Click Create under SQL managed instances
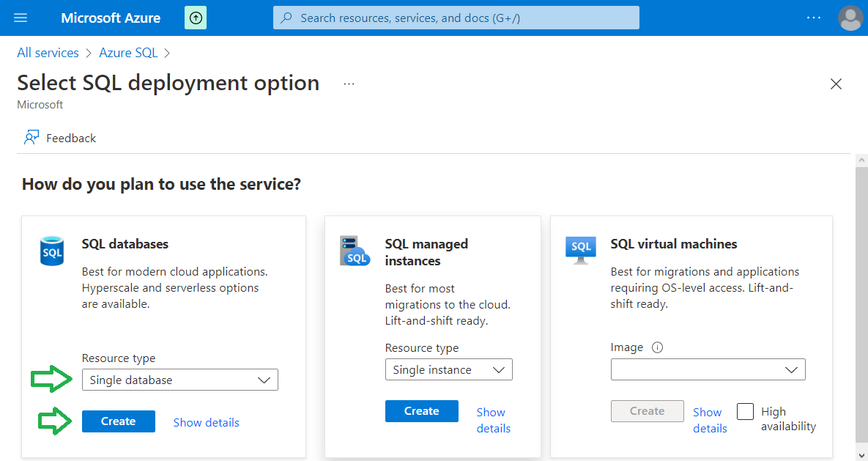 422,411
